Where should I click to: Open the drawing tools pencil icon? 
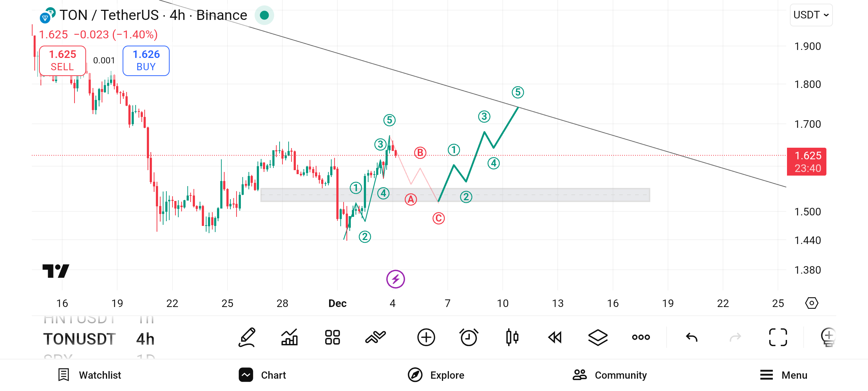coord(247,337)
